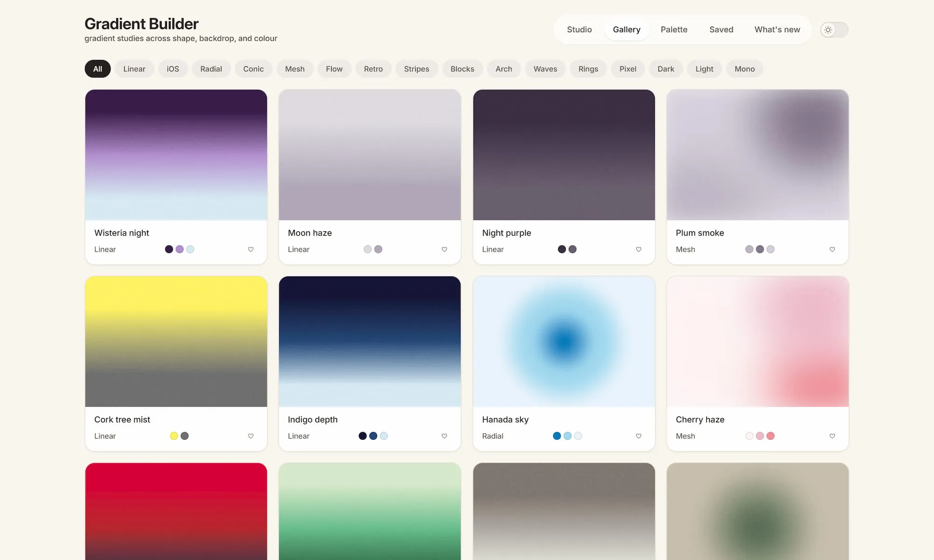Click the Gradient Builder title

[x=142, y=24]
